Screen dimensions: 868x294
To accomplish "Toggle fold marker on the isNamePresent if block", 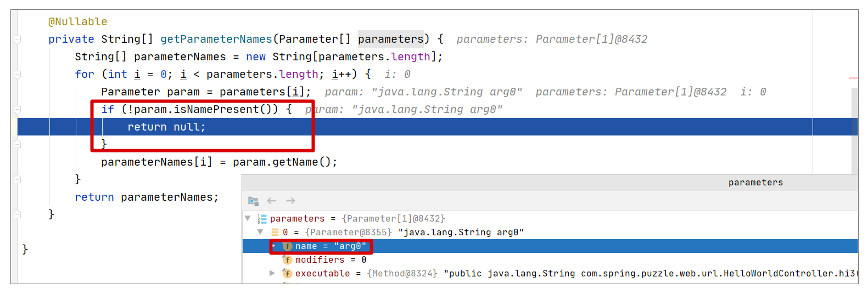I will (x=18, y=110).
